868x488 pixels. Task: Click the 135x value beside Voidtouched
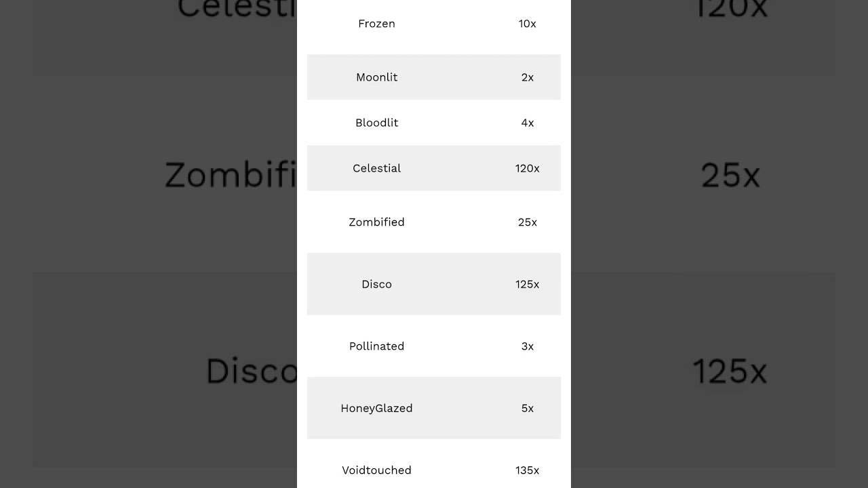tap(527, 470)
